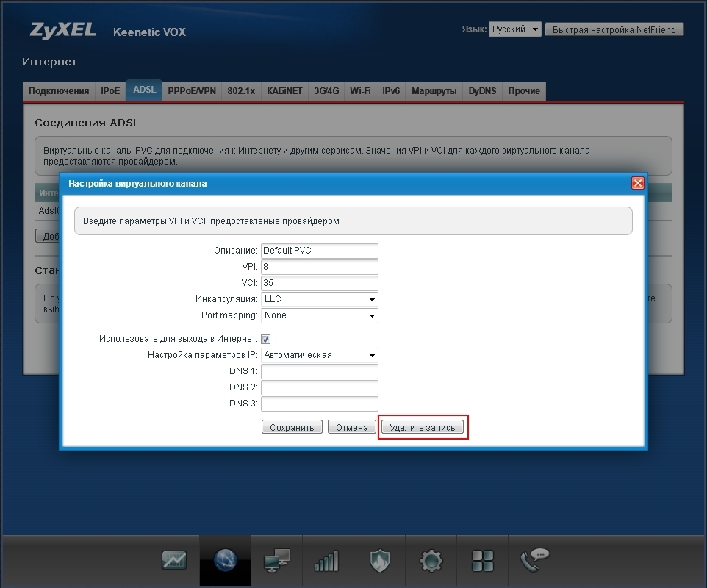The image size is (707, 588).
Task: Click the Удалить запись button
Action: (423, 427)
